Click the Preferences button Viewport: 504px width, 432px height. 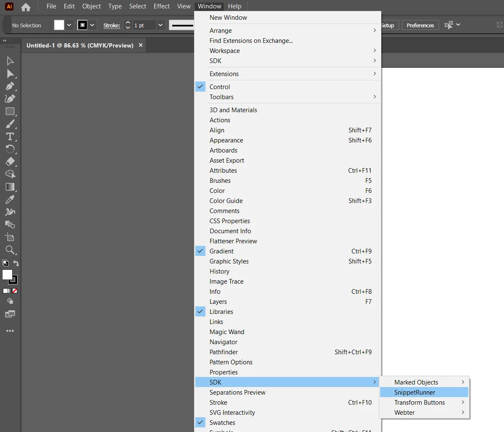pyautogui.click(x=420, y=25)
